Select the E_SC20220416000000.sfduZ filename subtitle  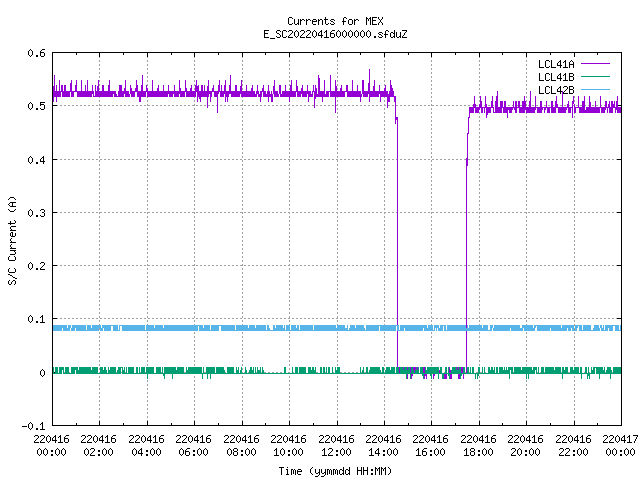tap(335, 34)
